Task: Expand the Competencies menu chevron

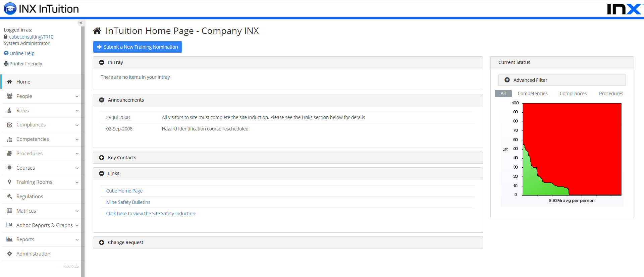Action: coord(77,140)
